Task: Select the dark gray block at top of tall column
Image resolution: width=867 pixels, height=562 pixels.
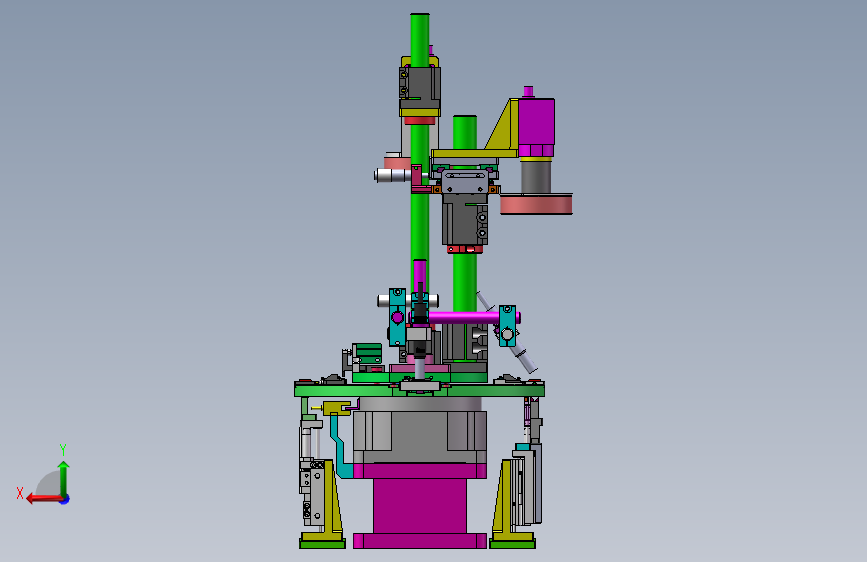Action: 420,89
